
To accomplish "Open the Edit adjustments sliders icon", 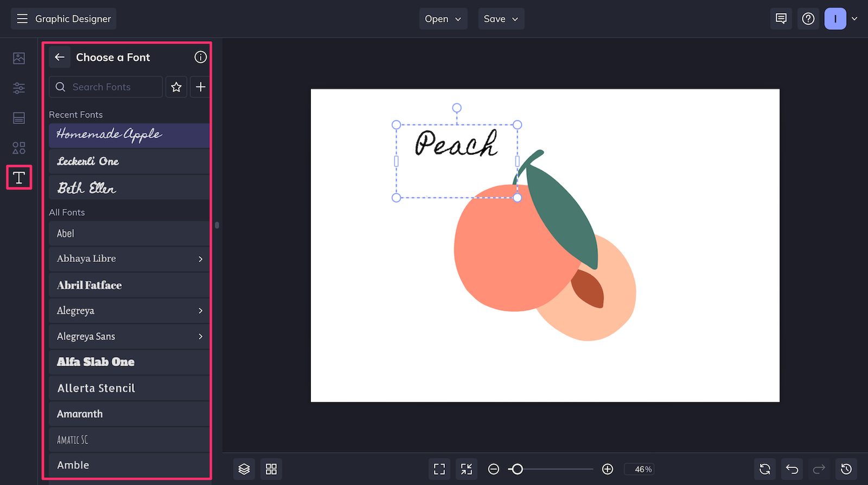I will [x=19, y=88].
